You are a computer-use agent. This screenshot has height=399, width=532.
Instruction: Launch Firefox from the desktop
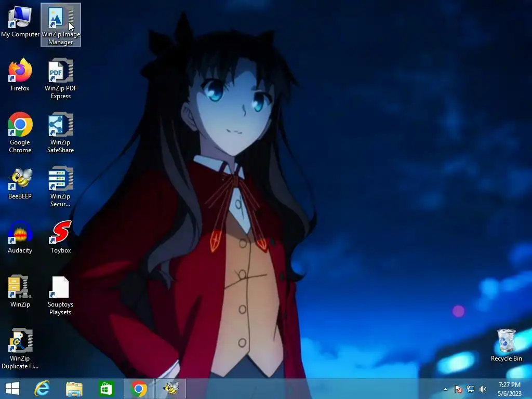[20, 75]
